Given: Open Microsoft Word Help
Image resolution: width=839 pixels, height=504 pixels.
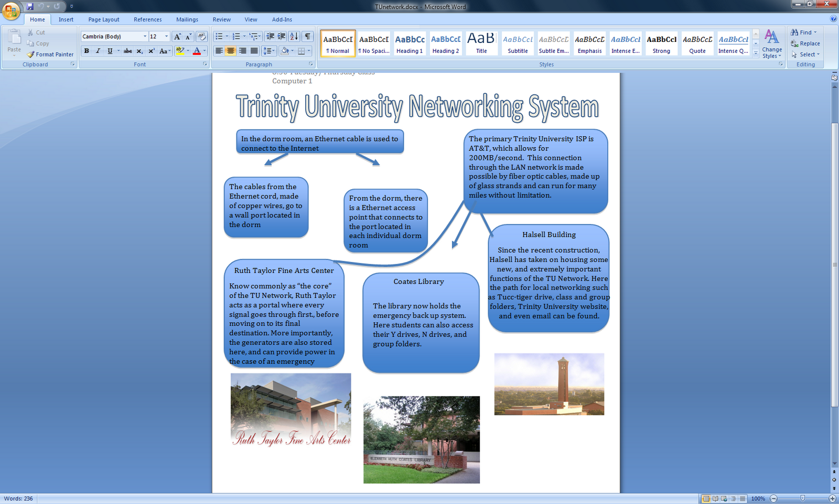Looking at the screenshot, I should 834,19.
